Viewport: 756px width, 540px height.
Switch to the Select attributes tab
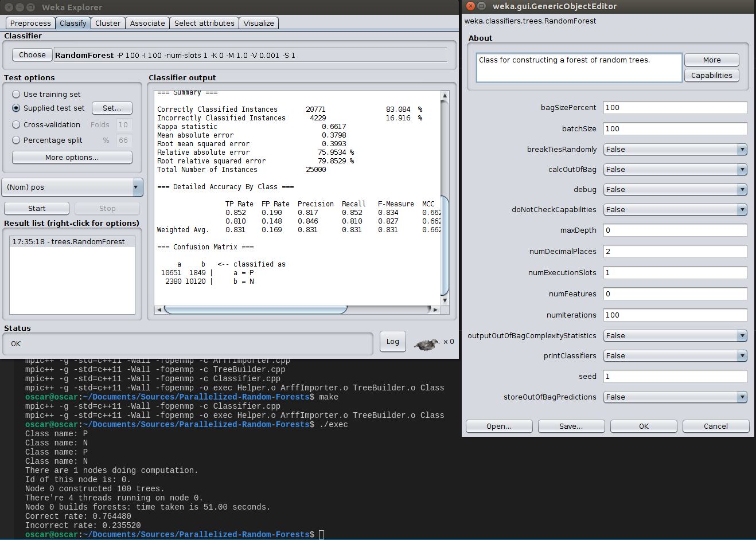pos(204,23)
